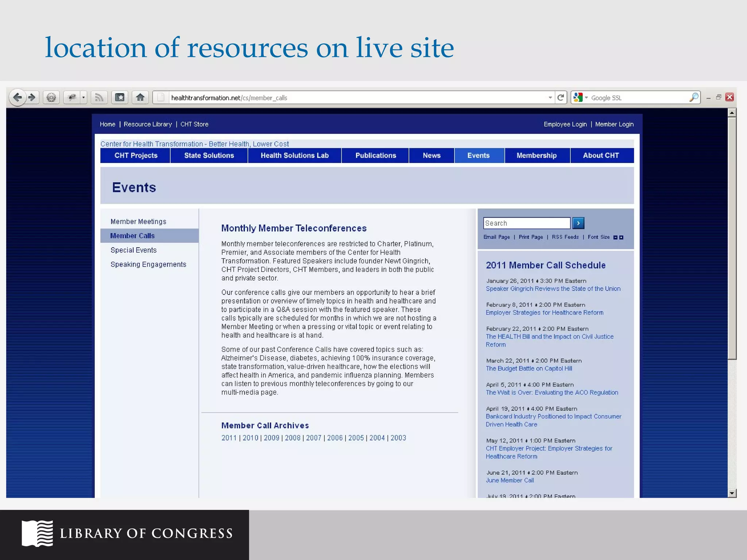Expand the search engine selector arrow
The image size is (747, 560).
tap(587, 98)
